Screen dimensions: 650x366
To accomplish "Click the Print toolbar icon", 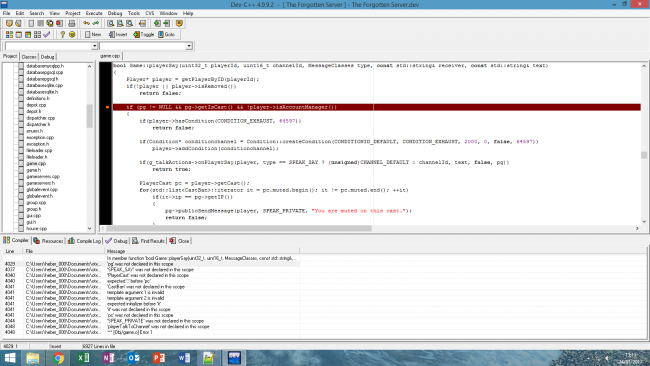I will [72, 24].
